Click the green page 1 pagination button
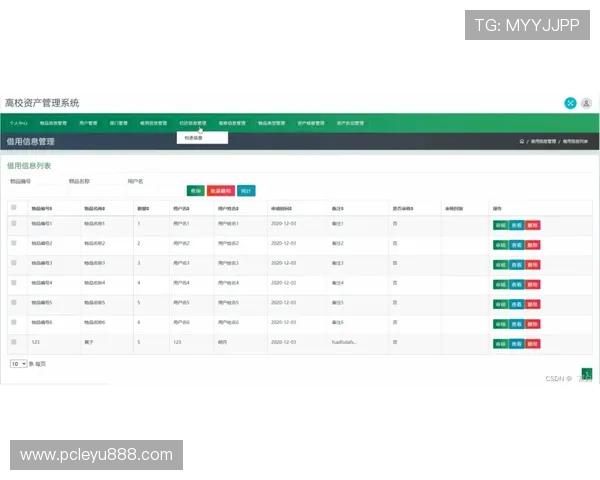Viewport: 600px width, 480px height. (587, 374)
